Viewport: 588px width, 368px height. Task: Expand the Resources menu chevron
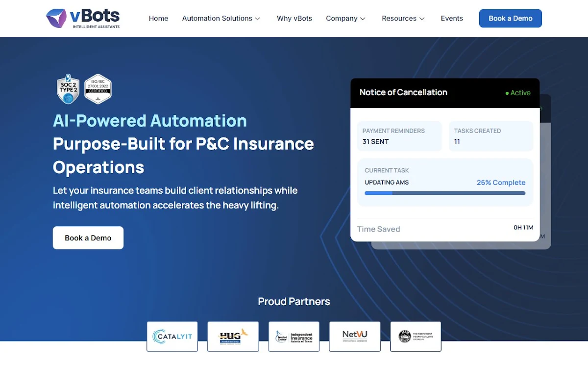422,19
